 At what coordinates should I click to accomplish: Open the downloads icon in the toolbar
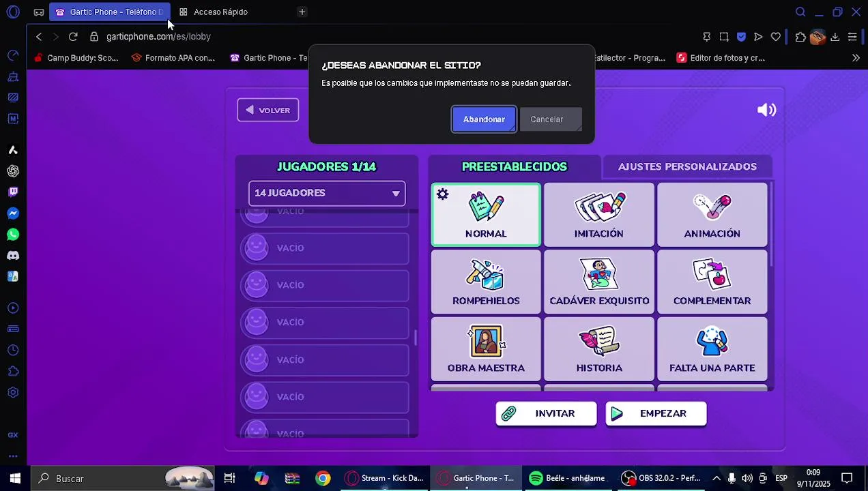[x=835, y=37]
